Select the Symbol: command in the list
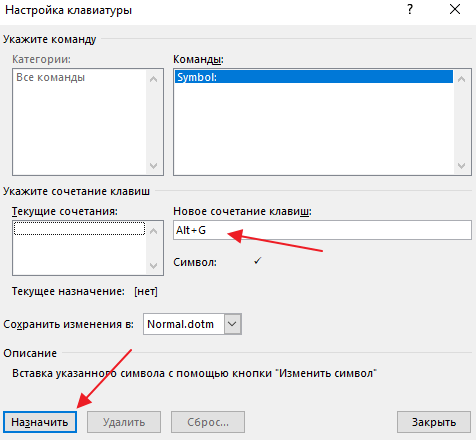476x440 pixels. point(314,77)
